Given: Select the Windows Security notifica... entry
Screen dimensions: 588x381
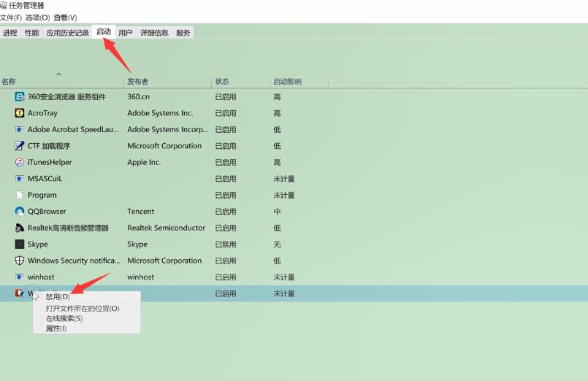Looking at the screenshot, I should click(74, 261).
